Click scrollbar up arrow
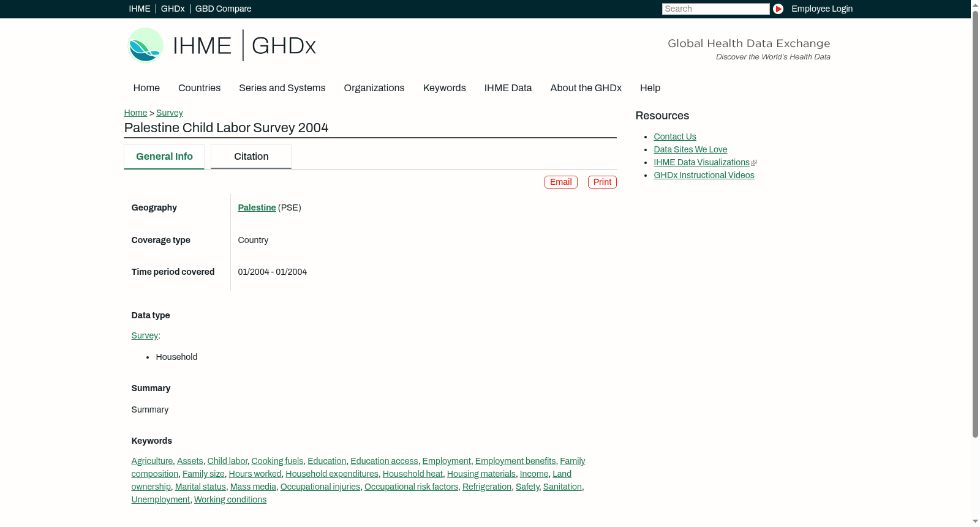 coord(975,4)
